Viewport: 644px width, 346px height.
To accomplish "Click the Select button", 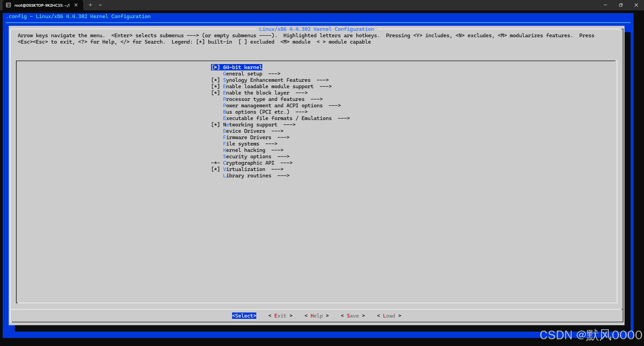I will (244, 316).
